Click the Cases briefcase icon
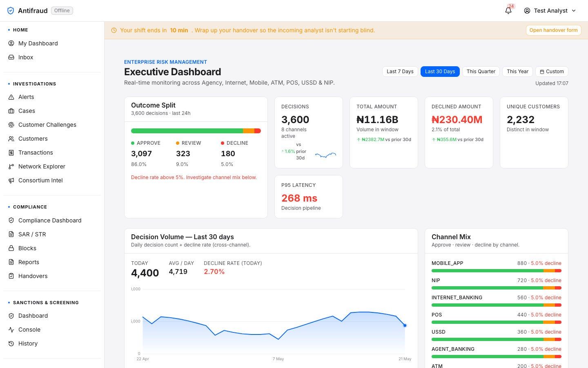The height and width of the screenshot is (368, 588). click(11, 111)
